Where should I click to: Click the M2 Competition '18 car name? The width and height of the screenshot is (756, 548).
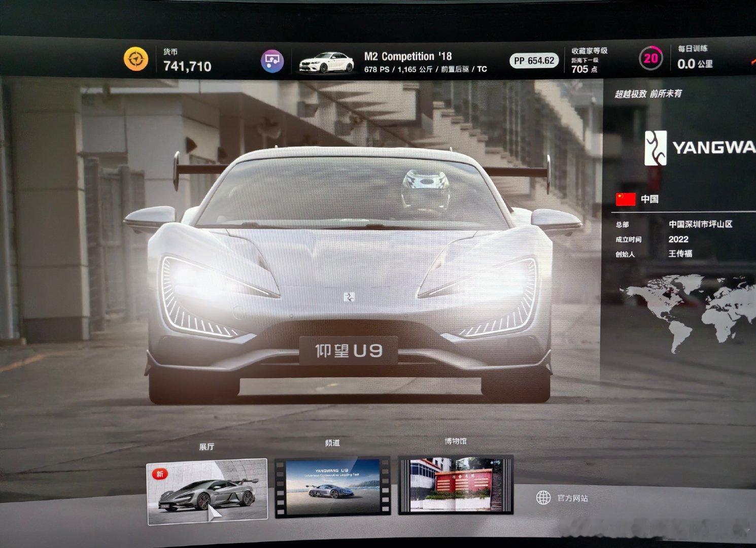point(408,56)
